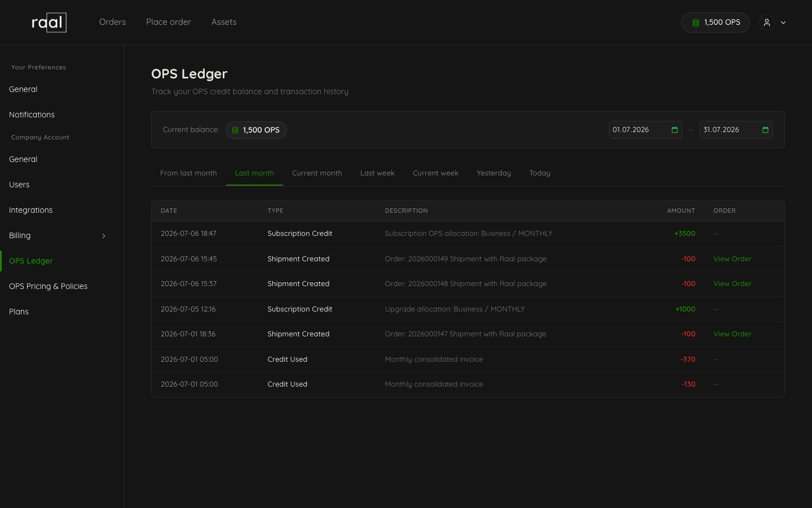View Order for order 2026000147
This screenshot has height=508, width=812.
point(732,334)
